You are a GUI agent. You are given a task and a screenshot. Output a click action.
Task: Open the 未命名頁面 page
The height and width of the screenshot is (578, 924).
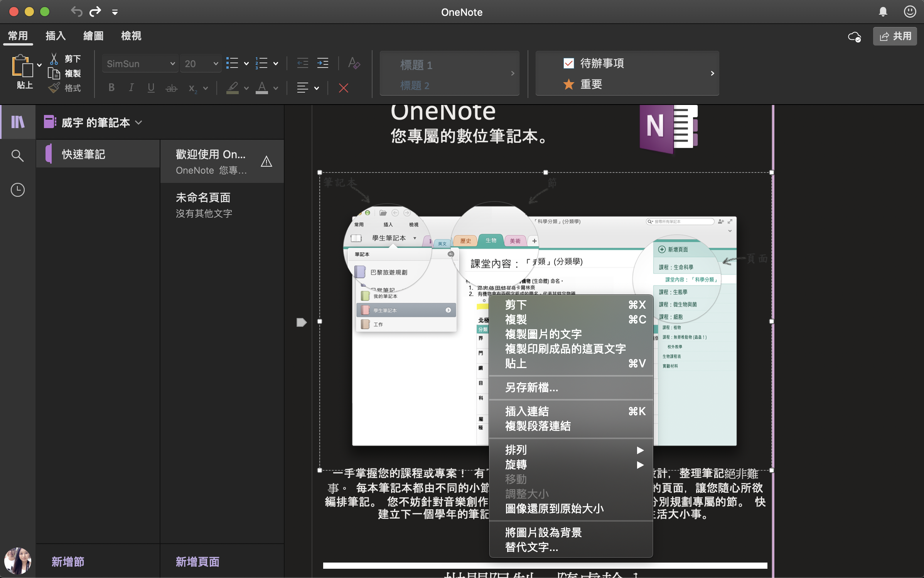(x=222, y=205)
